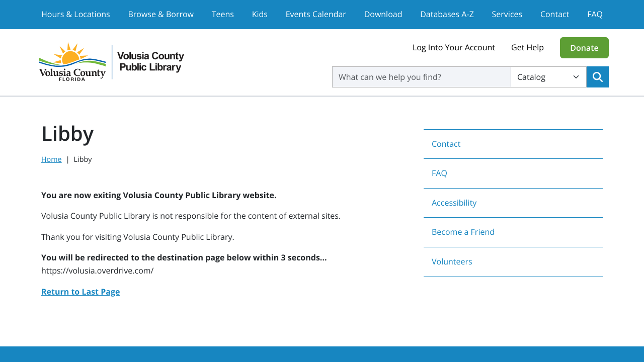
Task: Open the Home breadcrumb link
Action: [x=51, y=159]
